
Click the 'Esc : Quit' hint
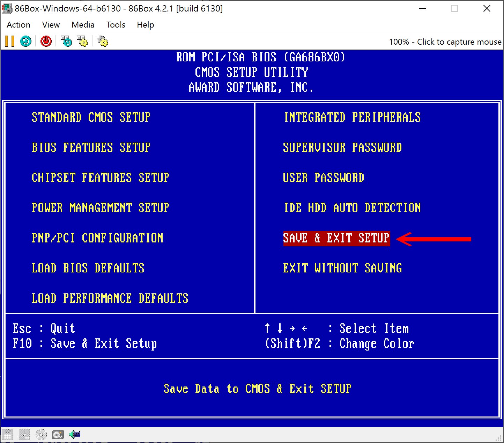[x=44, y=329]
